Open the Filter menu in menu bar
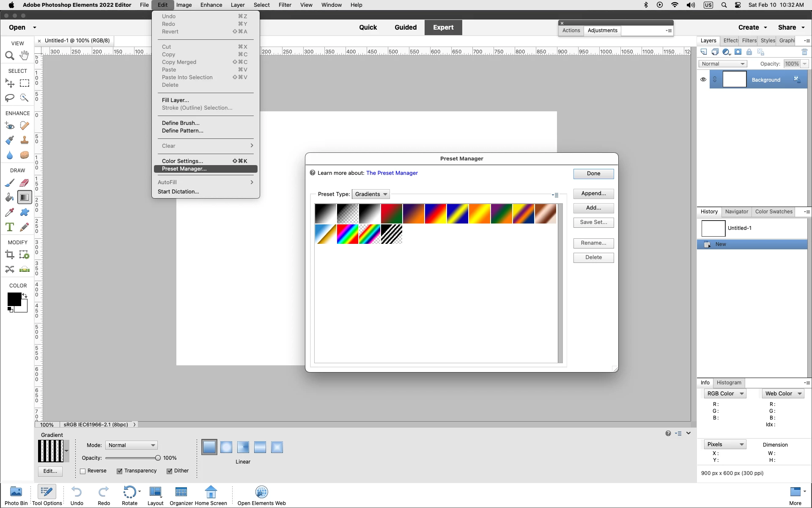The height and width of the screenshot is (508, 812). [x=285, y=5]
